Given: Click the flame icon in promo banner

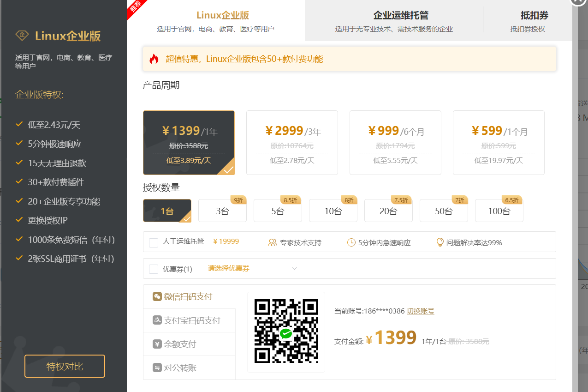Looking at the screenshot, I should [154, 59].
